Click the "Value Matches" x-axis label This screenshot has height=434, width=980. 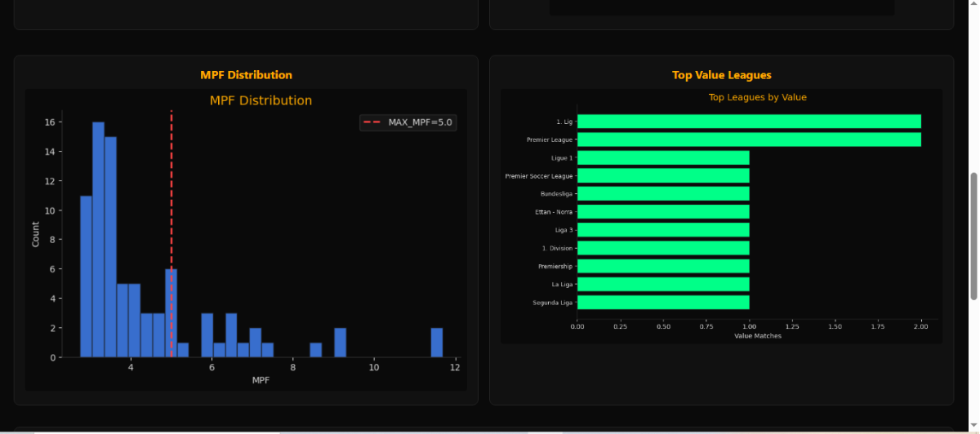tap(757, 336)
